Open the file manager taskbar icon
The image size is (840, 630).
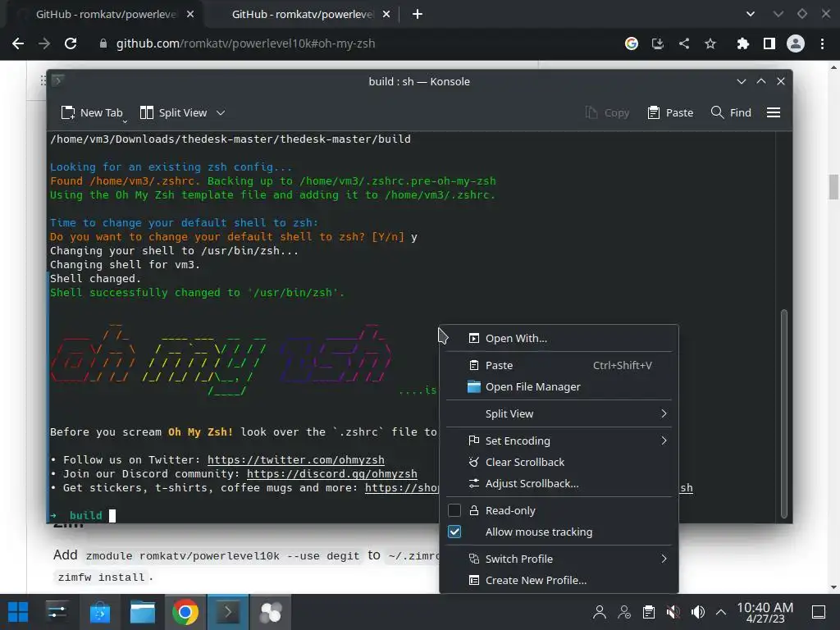143,612
